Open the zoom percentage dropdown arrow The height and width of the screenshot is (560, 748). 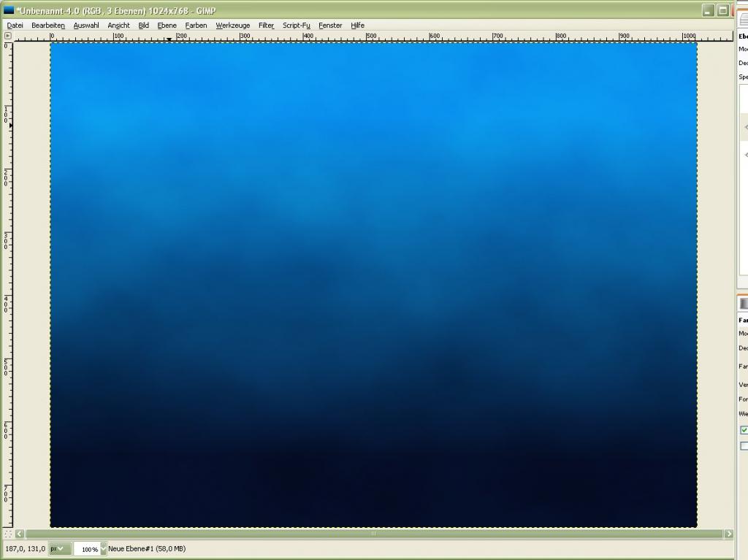coord(103,549)
